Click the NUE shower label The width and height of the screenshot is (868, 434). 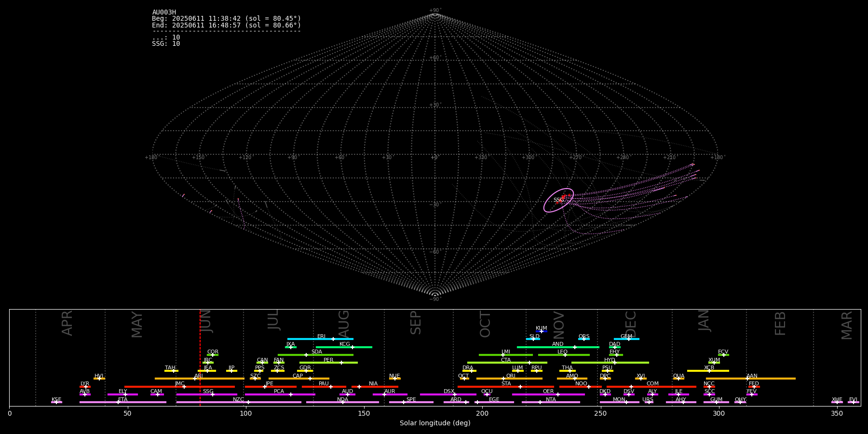click(394, 376)
